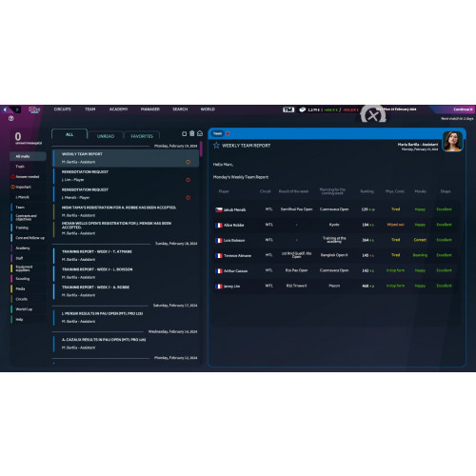476x476 pixels.
Task: Click Jakub Mensik in the team report
Action: coord(234,209)
